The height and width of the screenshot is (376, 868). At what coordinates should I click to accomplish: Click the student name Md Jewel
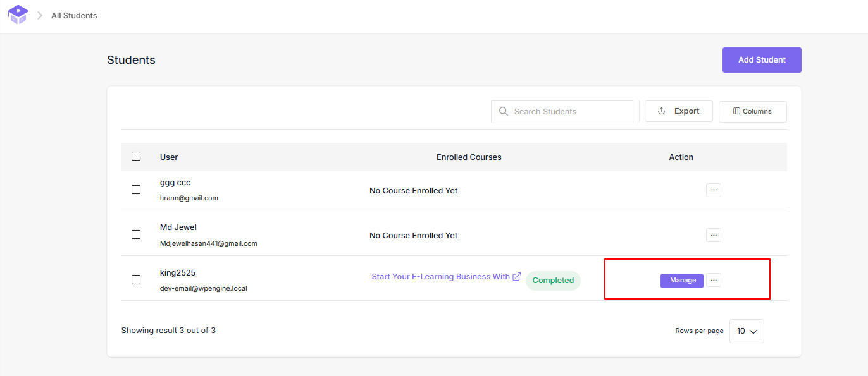click(178, 227)
